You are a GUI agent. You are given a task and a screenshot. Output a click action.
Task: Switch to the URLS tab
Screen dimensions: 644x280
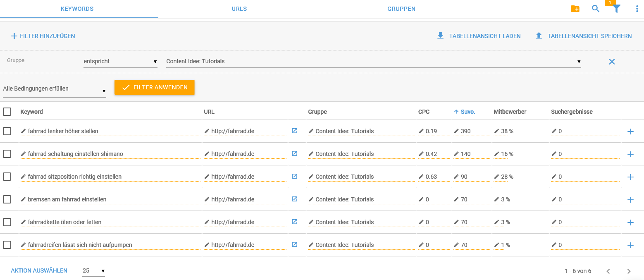pos(239,9)
